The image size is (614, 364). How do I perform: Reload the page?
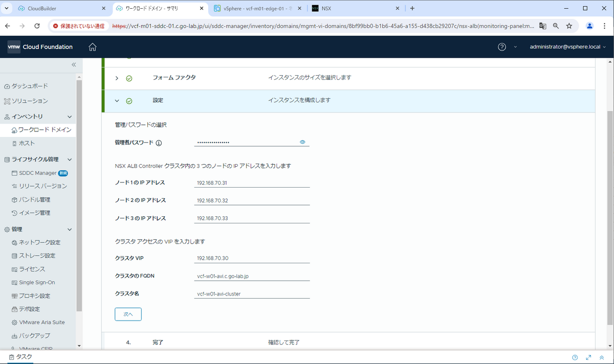37,26
